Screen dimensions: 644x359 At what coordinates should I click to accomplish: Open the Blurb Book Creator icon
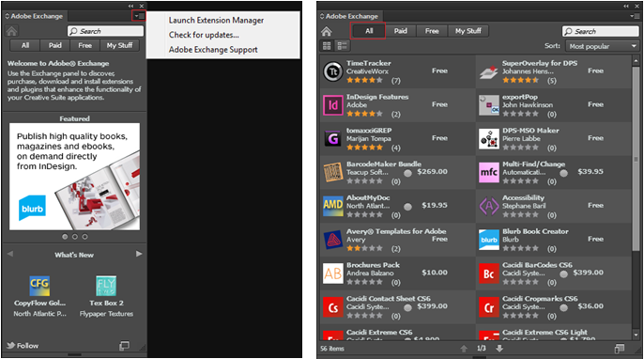coord(489,240)
